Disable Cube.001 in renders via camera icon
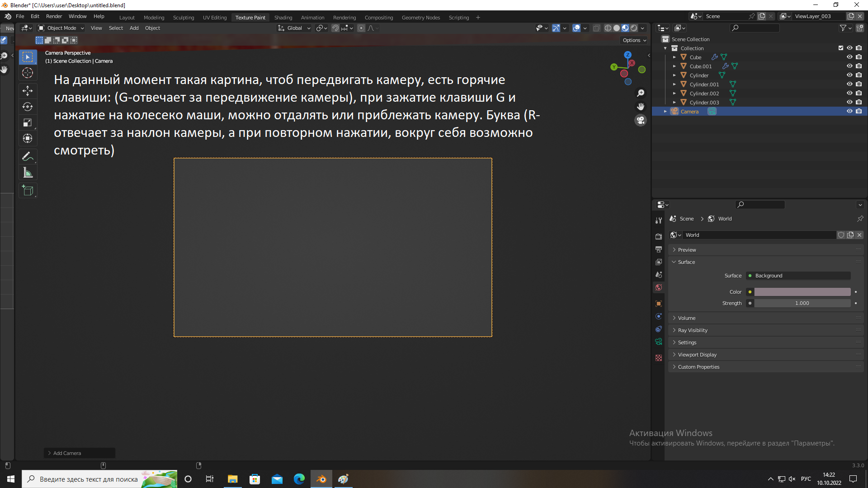This screenshot has height=488, width=868. point(859,66)
